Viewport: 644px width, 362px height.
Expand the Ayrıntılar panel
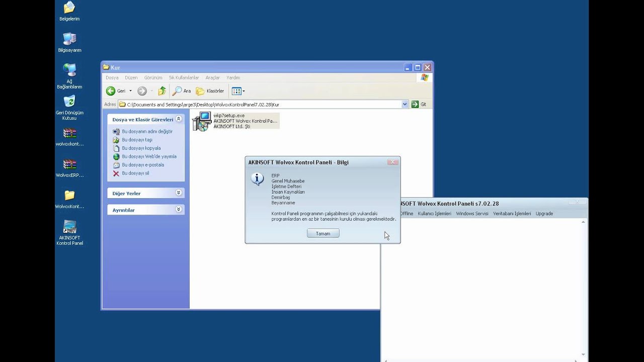178,210
